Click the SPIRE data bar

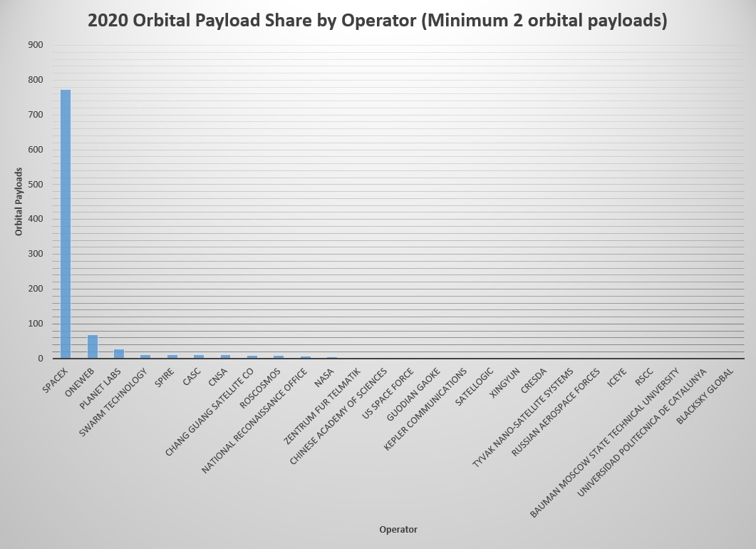172,356
